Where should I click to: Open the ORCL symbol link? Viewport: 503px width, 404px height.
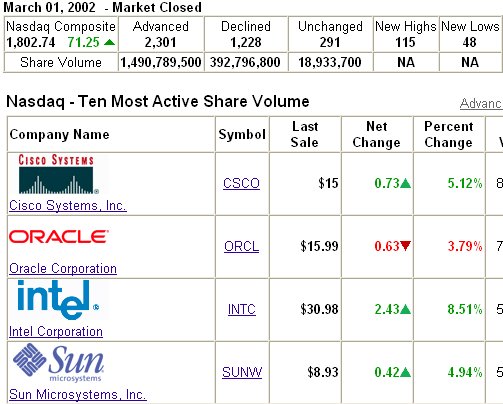(x=241, y=246)
